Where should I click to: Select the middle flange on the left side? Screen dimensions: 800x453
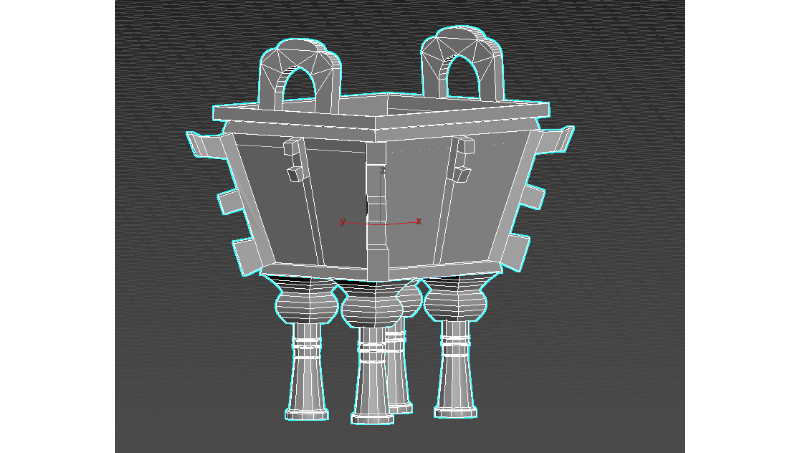pos(230,202)
